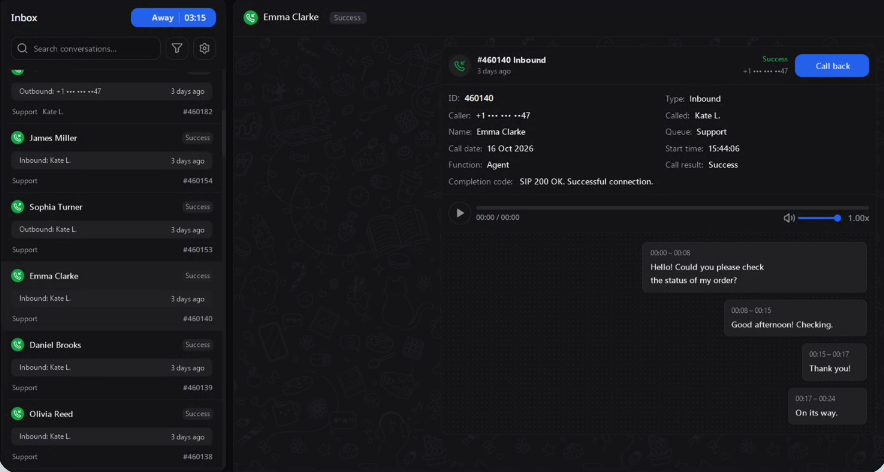Adjust the volume slider
Image resolution: width=884 pixels, height=472 pixels.
(819, 218)
